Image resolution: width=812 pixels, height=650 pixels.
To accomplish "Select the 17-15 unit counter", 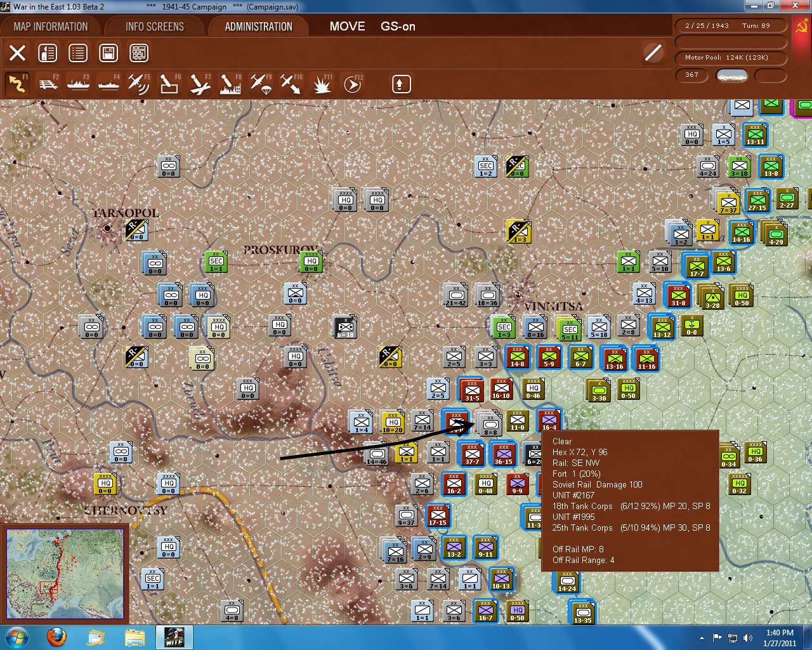I will point(438,515).
